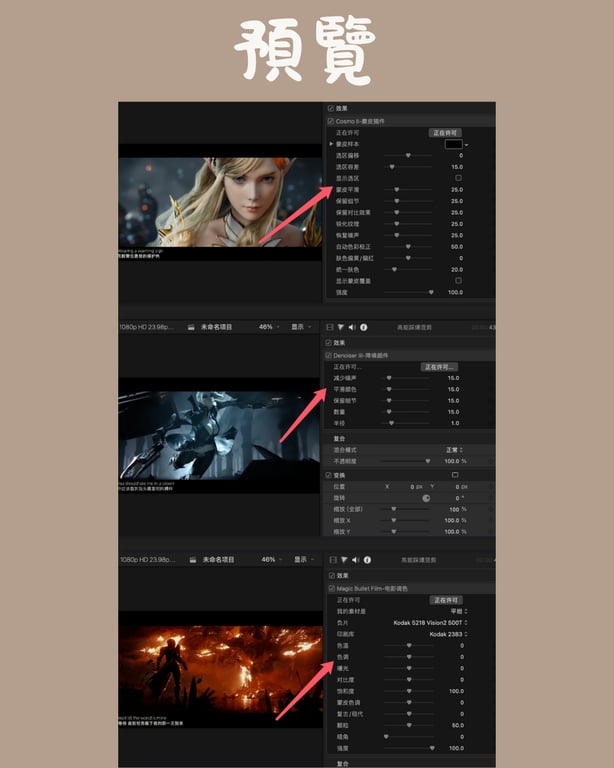Click the 半径 slider in Denoiser
Image resolution: width=614 pixels, height=768 pixels.
tap(405, 423)
